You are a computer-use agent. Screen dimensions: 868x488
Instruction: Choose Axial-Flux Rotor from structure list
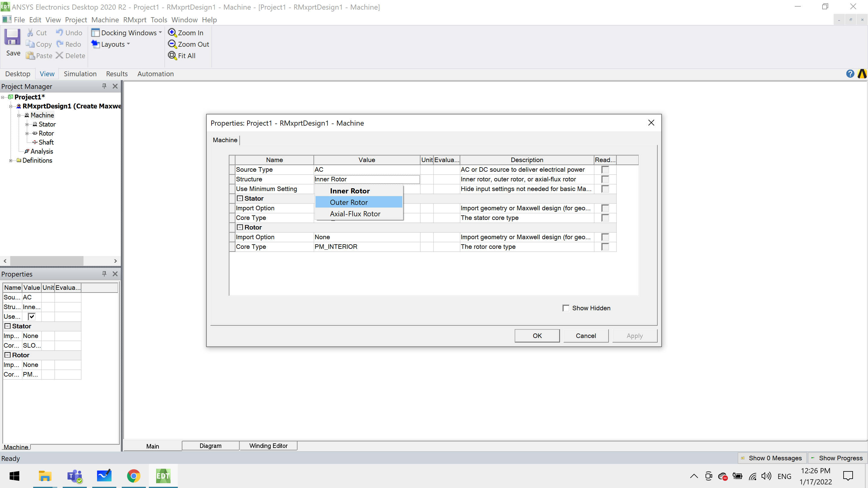point(359,214)
